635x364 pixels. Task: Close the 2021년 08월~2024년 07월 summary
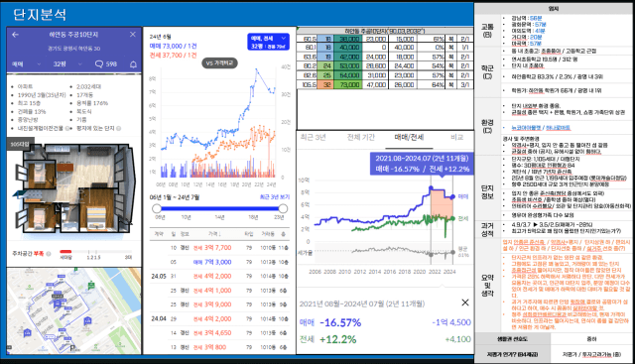coord(465,303)
